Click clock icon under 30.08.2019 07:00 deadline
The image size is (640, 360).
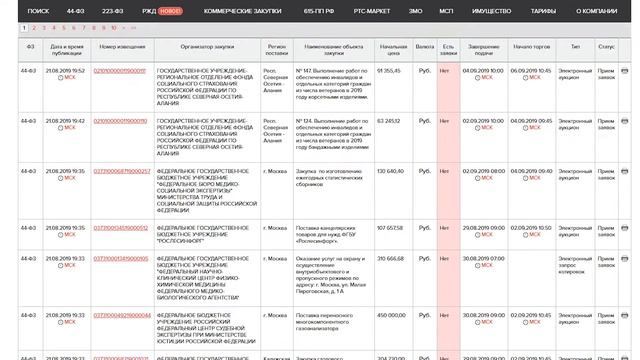point(478,265)
